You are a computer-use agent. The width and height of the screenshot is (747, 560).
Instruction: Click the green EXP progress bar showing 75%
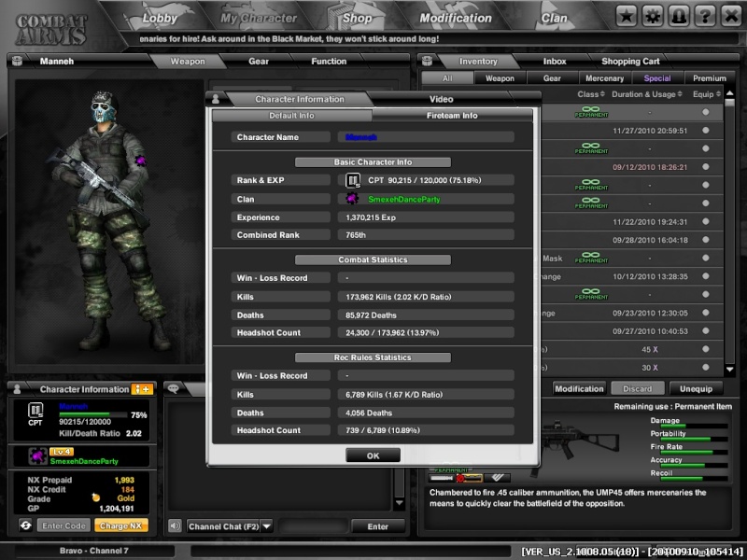point(93,414)
